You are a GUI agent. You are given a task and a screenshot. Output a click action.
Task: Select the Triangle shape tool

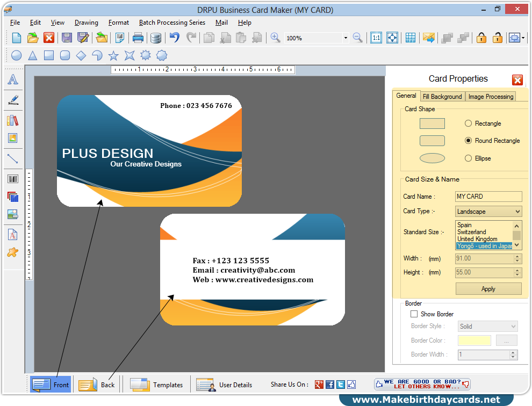click(33, 55)
